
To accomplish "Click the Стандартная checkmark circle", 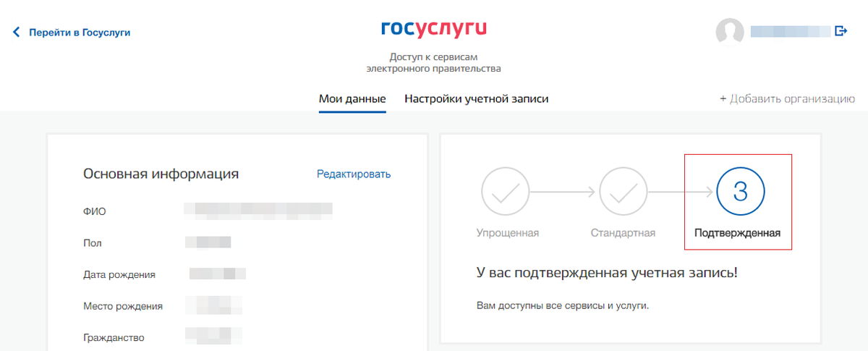I will pyautogui.click(x=623, y=192).
